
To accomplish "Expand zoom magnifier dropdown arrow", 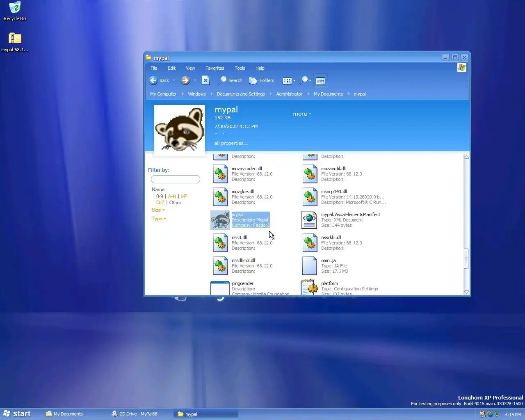I will coord(310,81).
